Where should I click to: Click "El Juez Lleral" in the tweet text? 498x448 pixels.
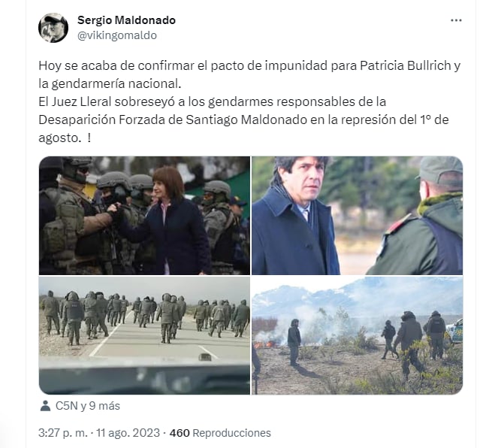point(75,101)
